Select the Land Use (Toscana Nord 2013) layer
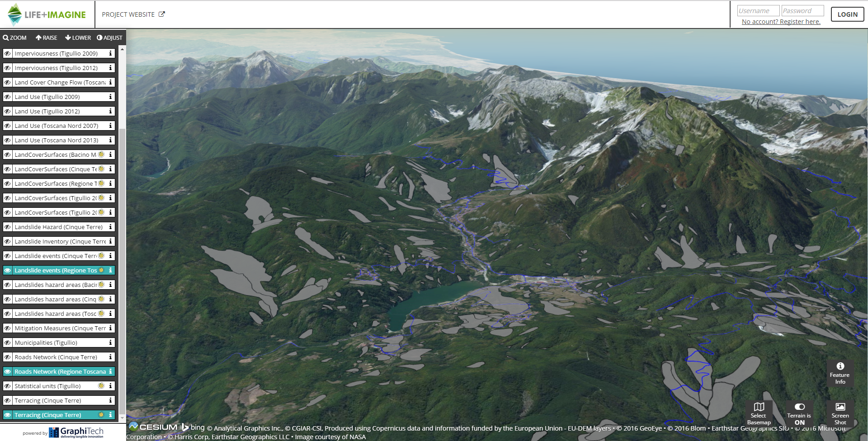Screen dimensions: 868x441 56,140
